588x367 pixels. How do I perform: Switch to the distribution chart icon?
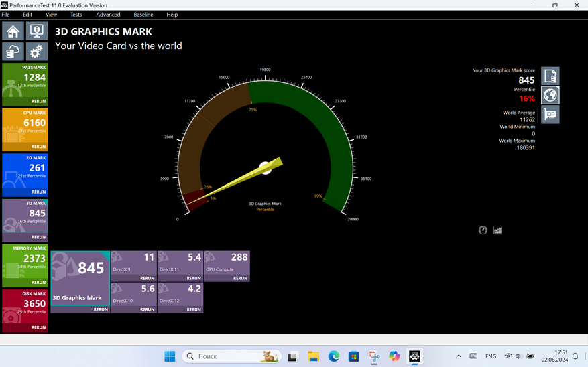(x=497, y=230)
